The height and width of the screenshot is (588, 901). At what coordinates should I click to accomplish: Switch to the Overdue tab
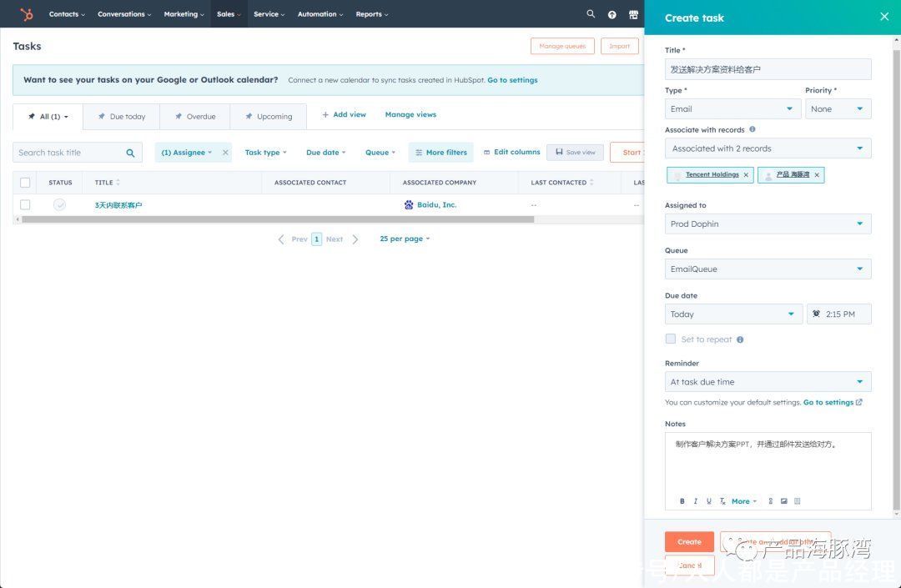[x=194, y=117]
